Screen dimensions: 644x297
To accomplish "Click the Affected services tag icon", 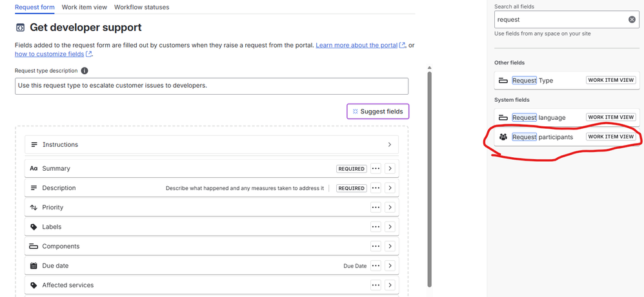I will (x=34, y=285).
